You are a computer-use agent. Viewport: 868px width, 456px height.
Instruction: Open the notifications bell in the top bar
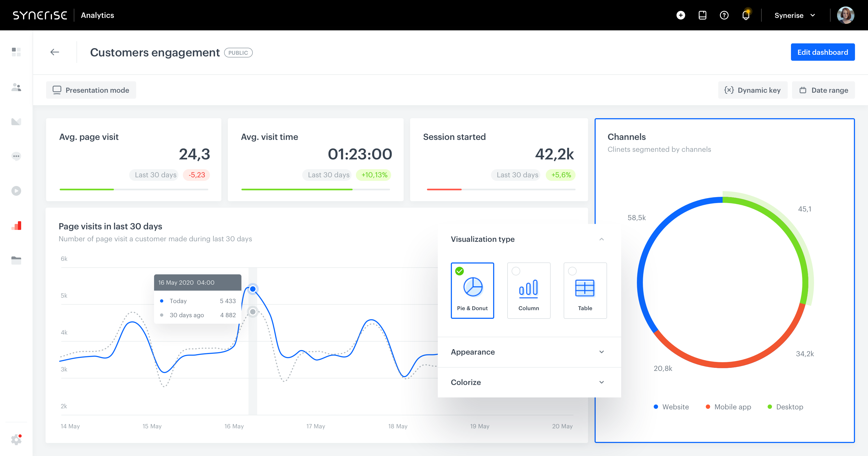click(x=746, y=15)
